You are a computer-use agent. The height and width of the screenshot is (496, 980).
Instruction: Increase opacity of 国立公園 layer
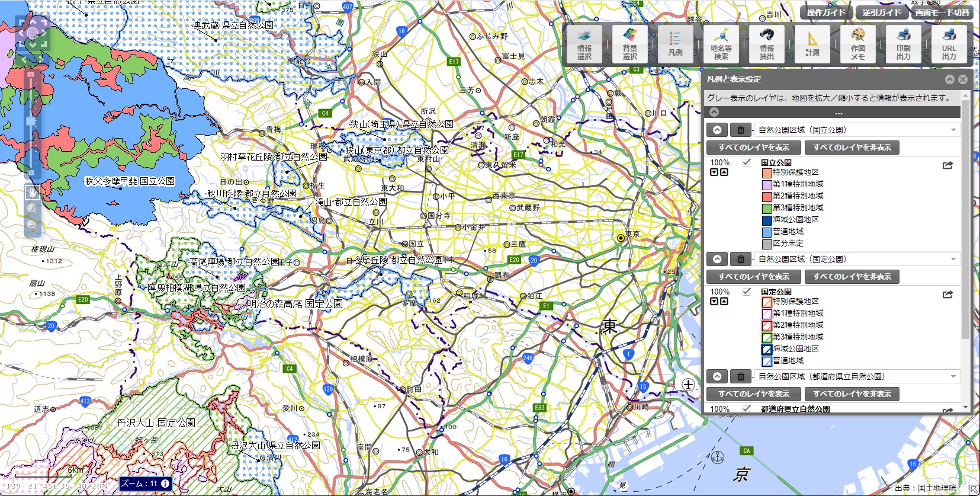[x=724, y=172]
